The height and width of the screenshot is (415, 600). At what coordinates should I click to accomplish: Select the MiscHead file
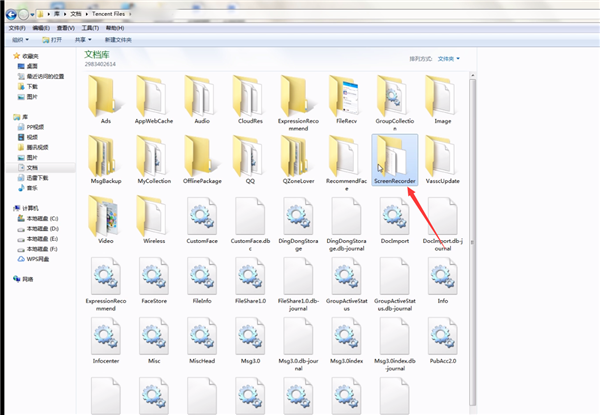[202, 341]
